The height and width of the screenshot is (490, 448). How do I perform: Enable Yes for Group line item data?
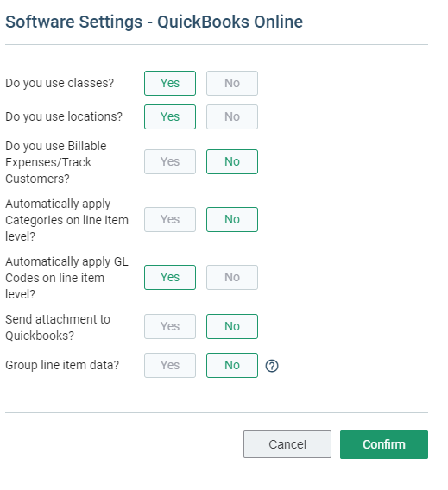(170, 365)
